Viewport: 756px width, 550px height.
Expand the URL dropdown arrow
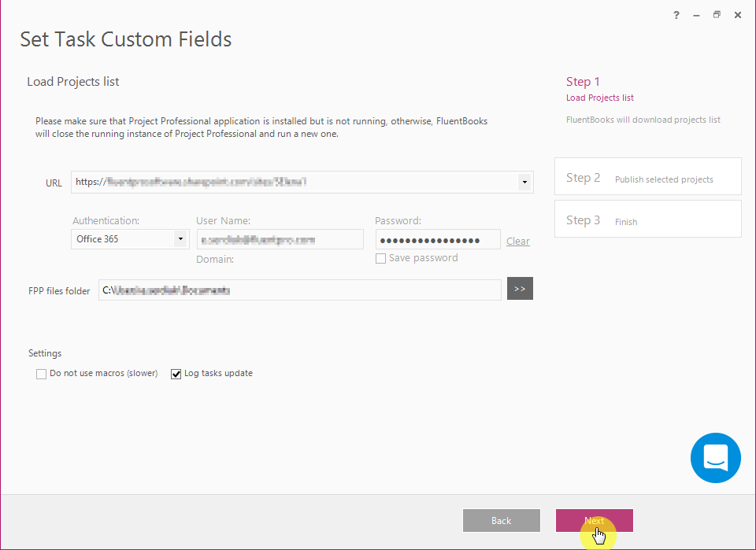click(524, 182)
